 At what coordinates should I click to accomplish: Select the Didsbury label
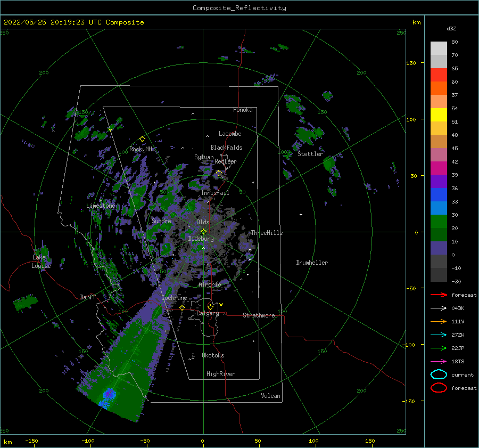(x=201, y=239)
